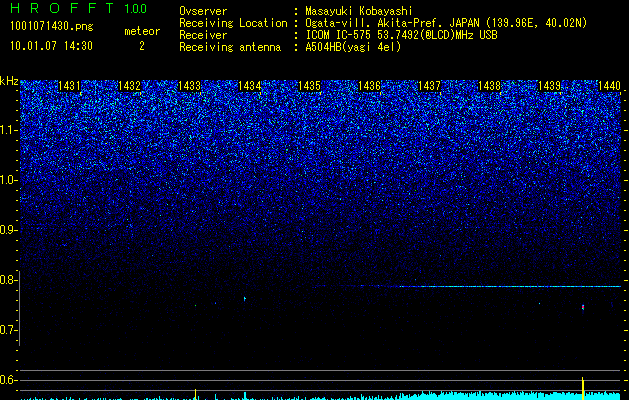Click the 1438 time axis label

coord(489,86)
